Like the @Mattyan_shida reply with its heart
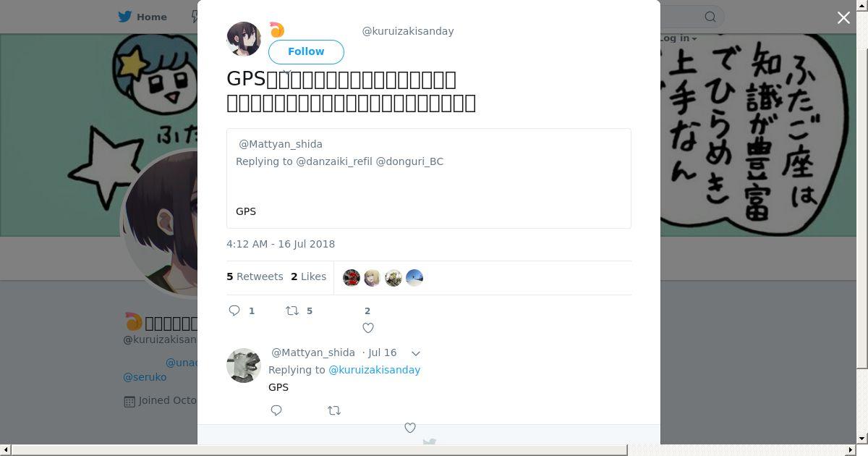This screenshot has height=456, width=868. tap(410, 428)
